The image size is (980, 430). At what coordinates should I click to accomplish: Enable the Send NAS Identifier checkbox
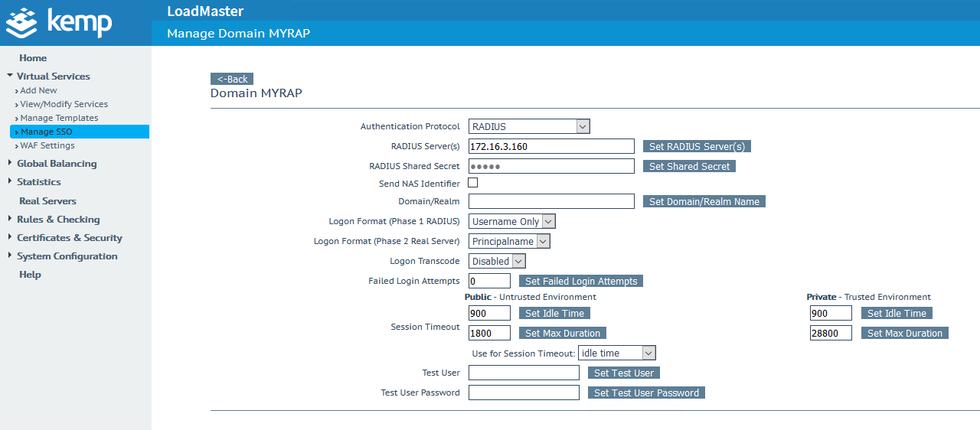tap(473, 183)
